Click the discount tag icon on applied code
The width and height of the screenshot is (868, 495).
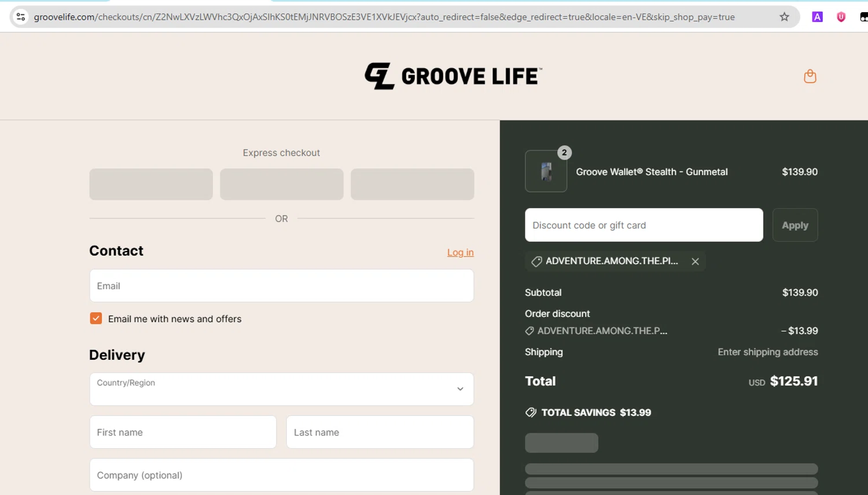point(536,261)
